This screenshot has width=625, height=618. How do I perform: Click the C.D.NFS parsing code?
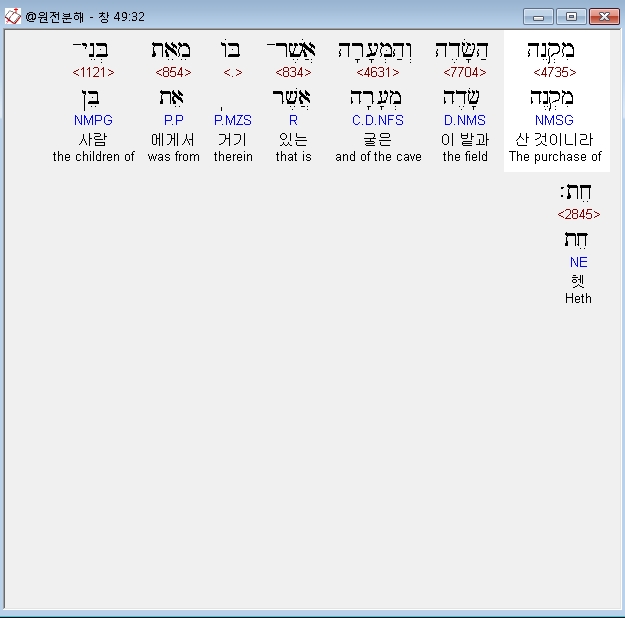pos(378,120)
